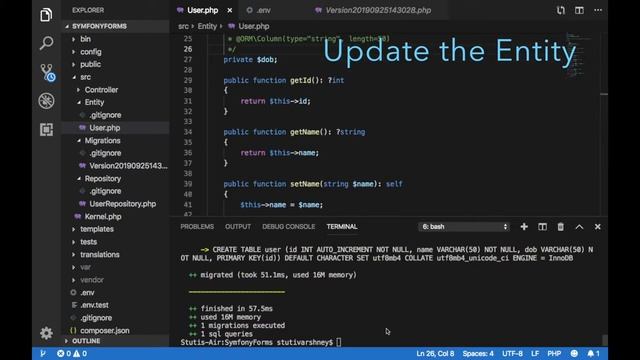Create a new terminal with plus icon
The height and width of the screenshot is (360, 640).
(524, 227)
